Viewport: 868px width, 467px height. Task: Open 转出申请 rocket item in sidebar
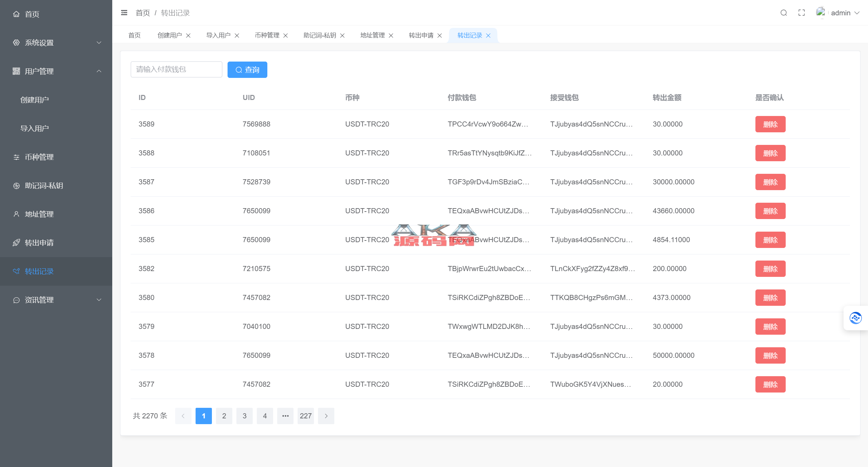(x=39, y=243)
